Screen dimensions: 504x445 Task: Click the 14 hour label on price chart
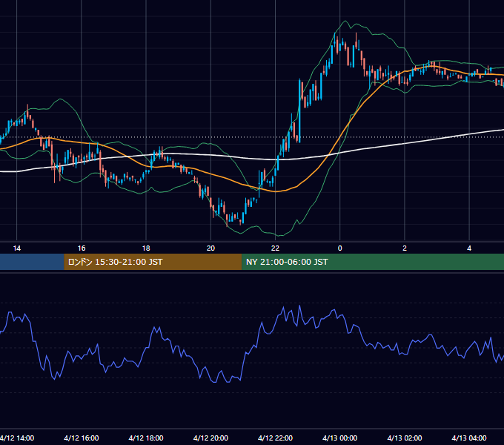pyautogui.click(x=17, y=248)
